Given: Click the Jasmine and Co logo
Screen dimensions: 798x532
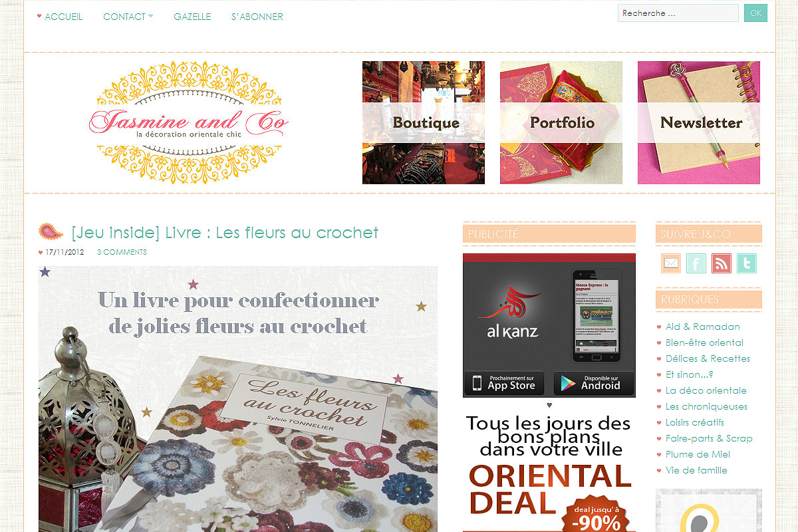Looking at the screenshot, I should coord(189,123).
